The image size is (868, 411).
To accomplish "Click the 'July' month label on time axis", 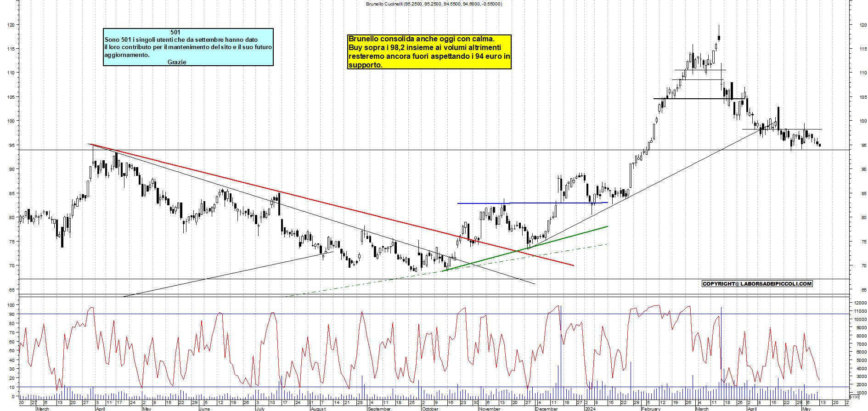I will [x=260, y=409].
